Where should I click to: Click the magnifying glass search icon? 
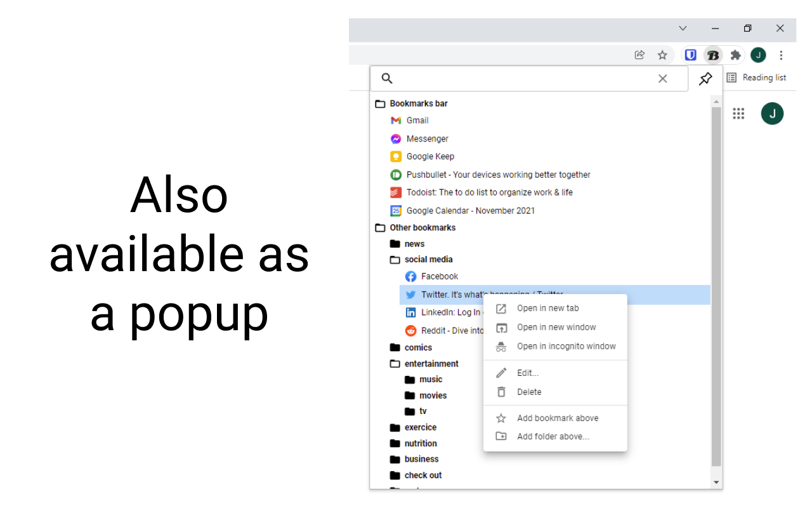tap(387, 79)
